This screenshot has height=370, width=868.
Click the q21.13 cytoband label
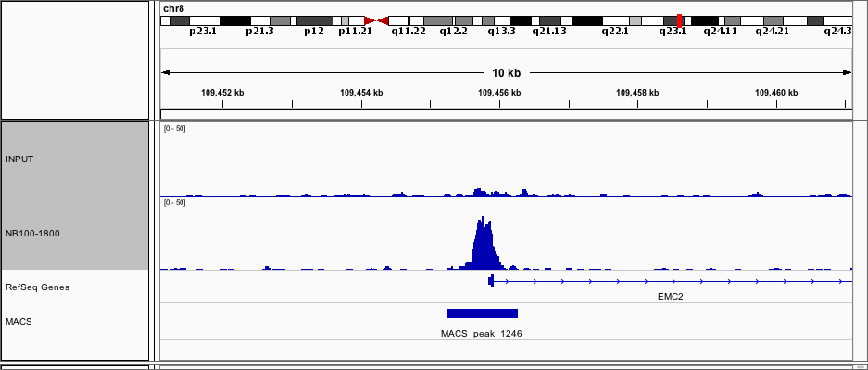(x=549, y=32)
